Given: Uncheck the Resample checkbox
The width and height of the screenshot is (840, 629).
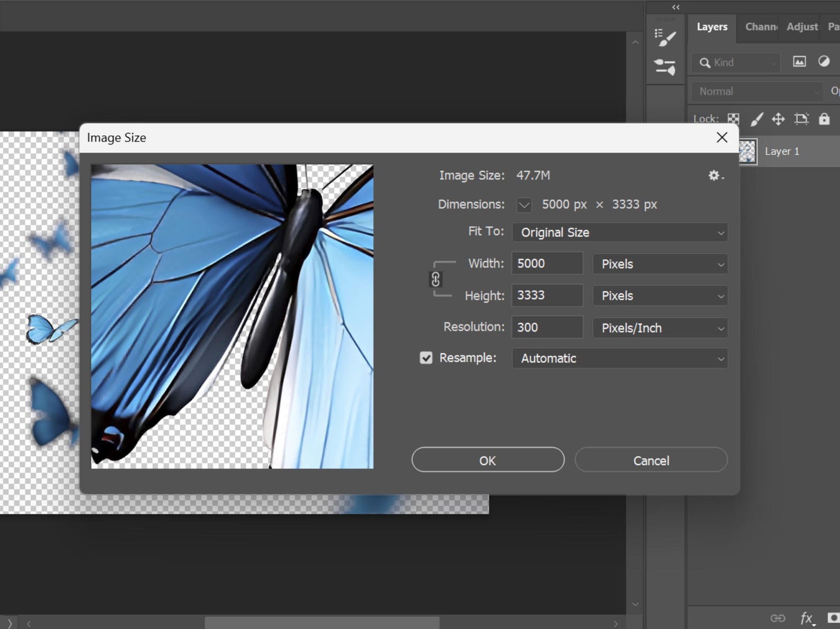Looking at the screenshot, I should pyautogui.click(x=426, y=358).
